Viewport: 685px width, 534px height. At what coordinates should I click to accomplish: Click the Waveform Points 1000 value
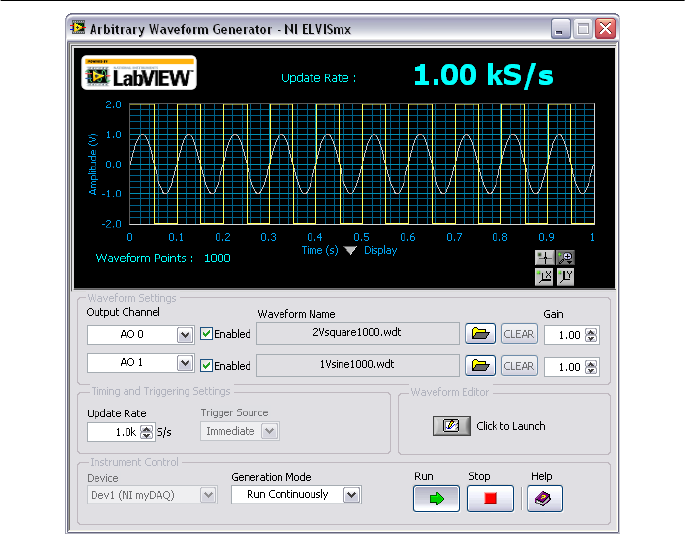click(217, 258)
